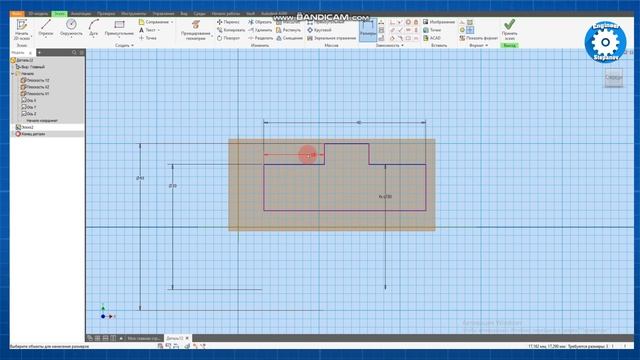Select the Круговой circular pattern tool
This screenshot has width=640, height=360.
click(x=319, y=30)
